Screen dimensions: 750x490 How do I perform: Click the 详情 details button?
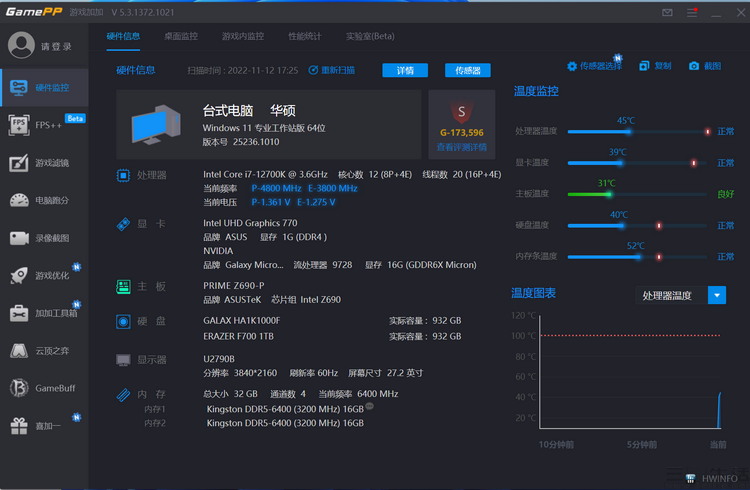405,70
